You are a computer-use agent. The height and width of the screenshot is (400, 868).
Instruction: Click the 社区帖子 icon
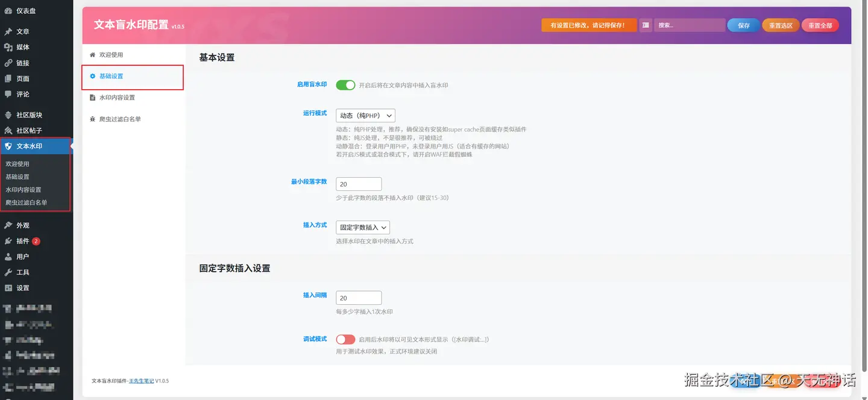[8, 130]
